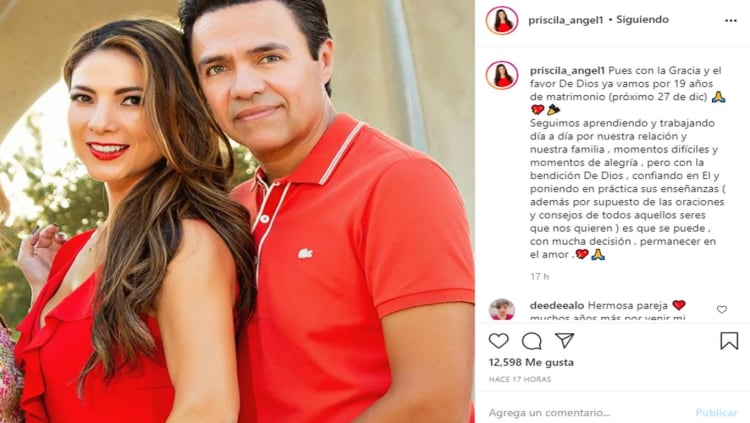Open the HACE 17 HORAS timestamp
Viewport: 750px width, 423px height.
[520, 379]
